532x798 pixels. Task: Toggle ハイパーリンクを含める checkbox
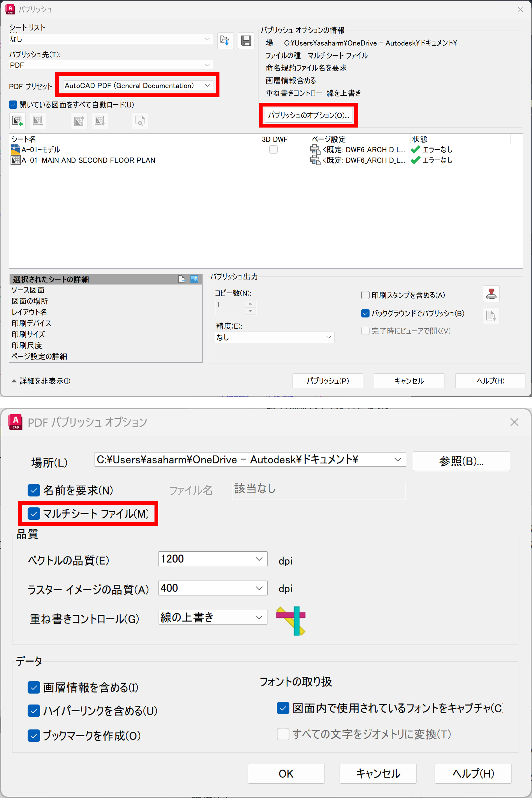coord(34,711)
